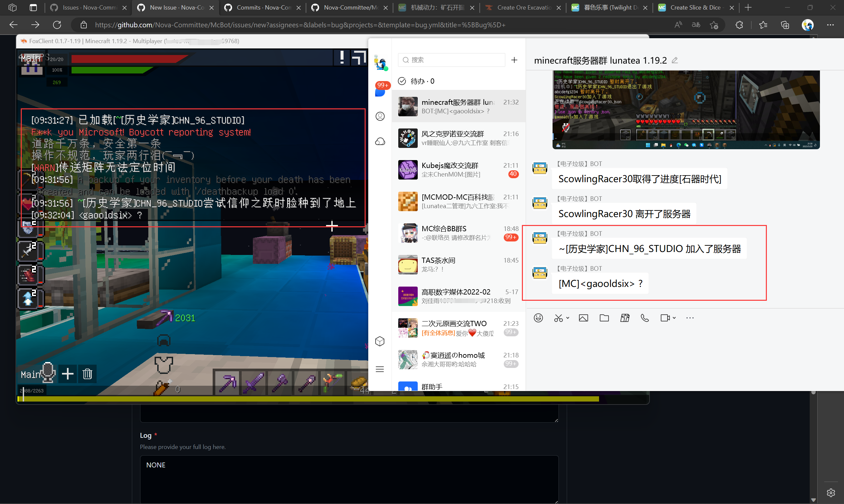
Task: Click the plus button beside search box
Action: pyautogui.click(x=514, y=60)
